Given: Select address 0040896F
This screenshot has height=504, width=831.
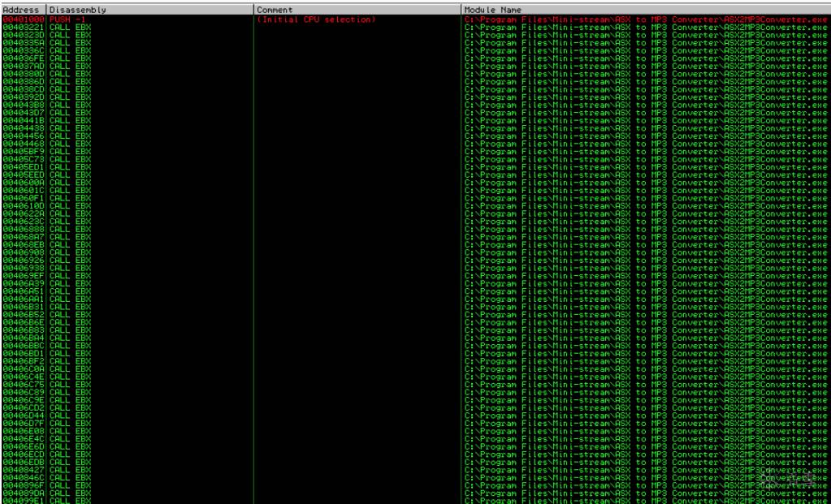Looking at the screenshot, I should click(x=24, y=485).
